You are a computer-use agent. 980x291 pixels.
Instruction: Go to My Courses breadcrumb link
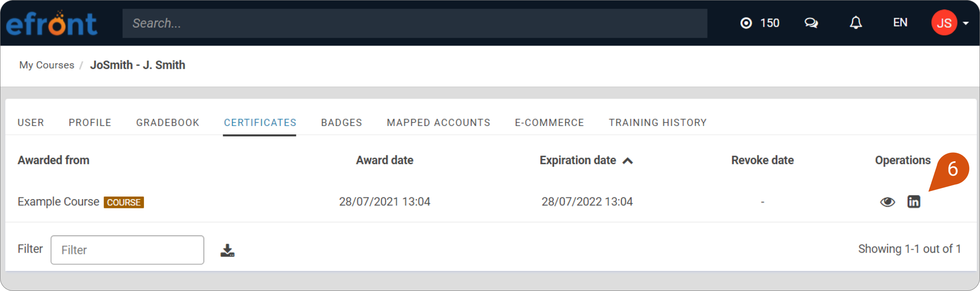(47, 65)
